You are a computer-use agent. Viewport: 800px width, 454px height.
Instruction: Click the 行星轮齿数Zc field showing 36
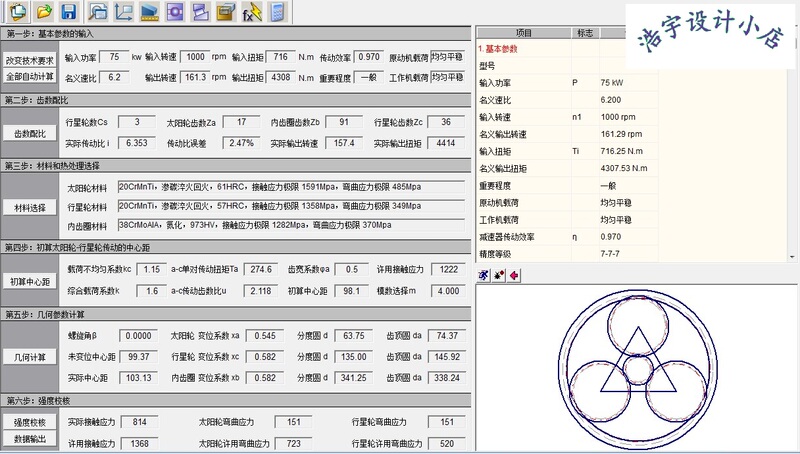446,122
